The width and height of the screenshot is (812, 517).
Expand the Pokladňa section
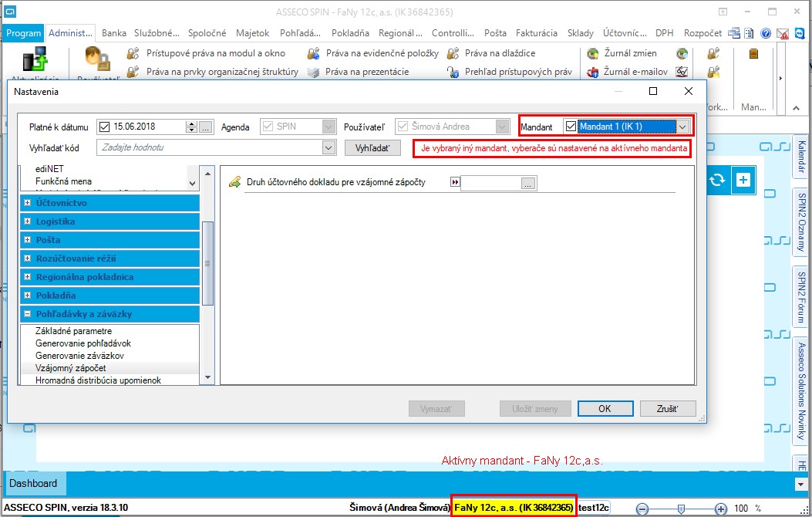(x=28, y=296)
